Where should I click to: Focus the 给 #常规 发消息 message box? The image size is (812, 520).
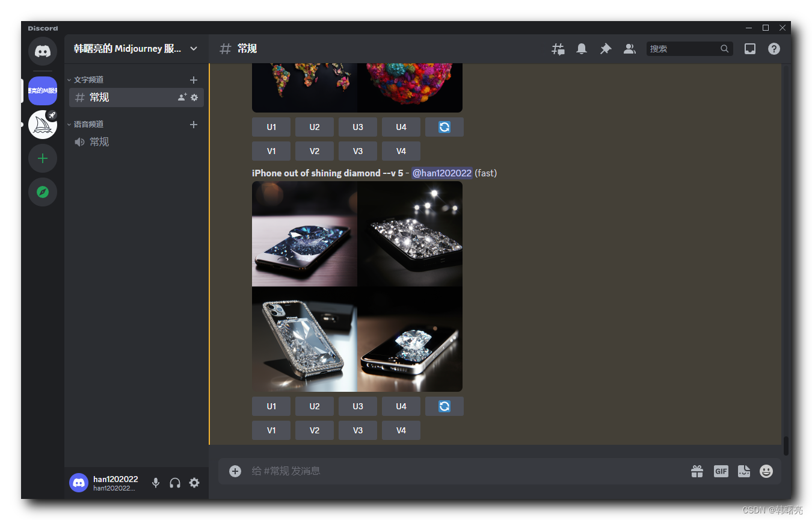467,471
